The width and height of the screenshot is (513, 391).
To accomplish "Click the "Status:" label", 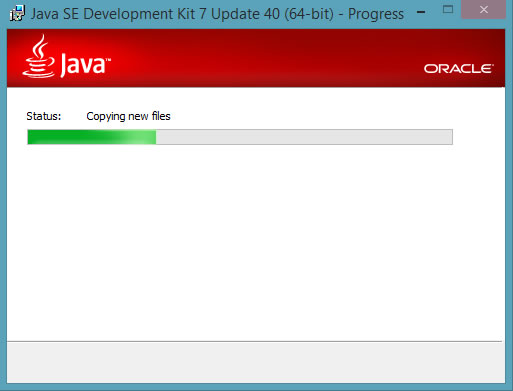I will [44, 116].
